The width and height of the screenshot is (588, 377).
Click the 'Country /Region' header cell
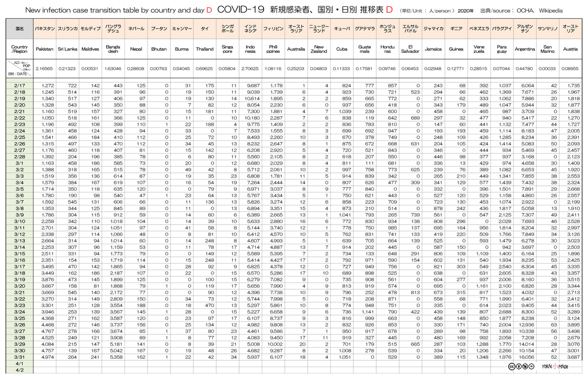[20, 50]
